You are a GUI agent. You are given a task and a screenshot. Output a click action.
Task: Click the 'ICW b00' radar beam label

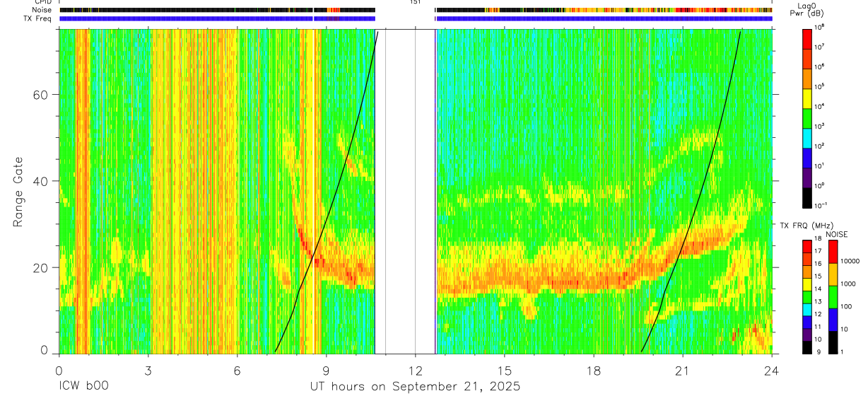83,387
